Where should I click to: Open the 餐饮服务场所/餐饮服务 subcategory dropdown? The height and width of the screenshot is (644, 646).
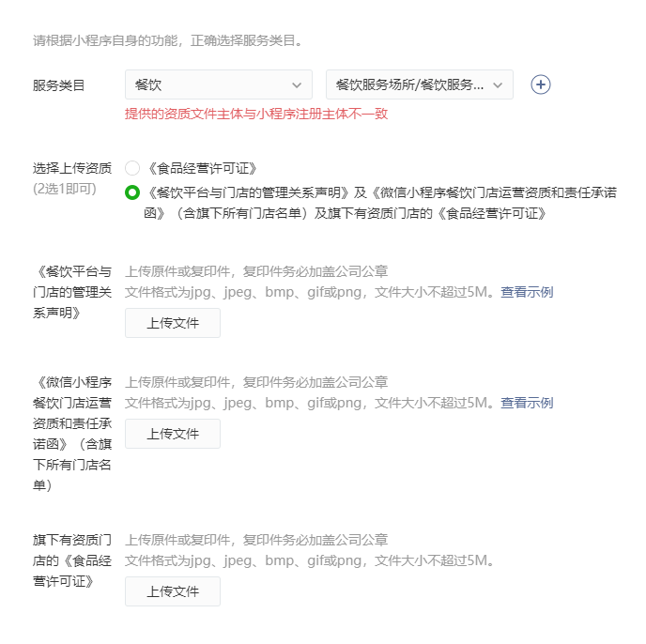pos(420,84)
